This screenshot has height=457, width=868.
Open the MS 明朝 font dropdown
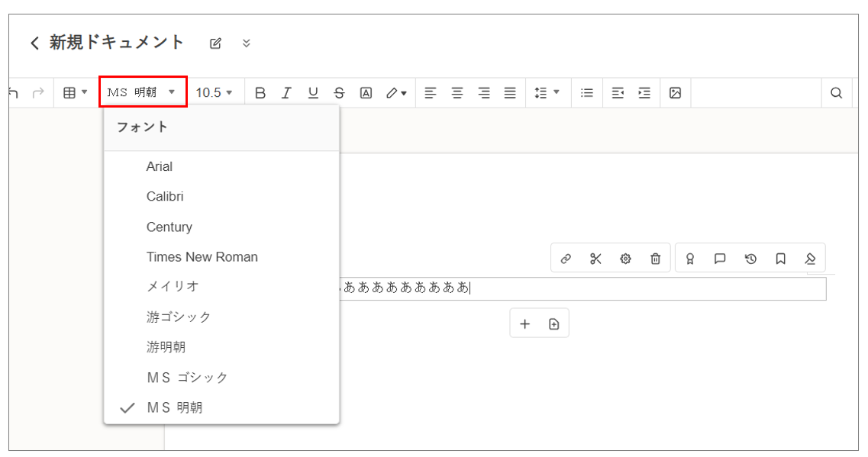pos(143,92)
